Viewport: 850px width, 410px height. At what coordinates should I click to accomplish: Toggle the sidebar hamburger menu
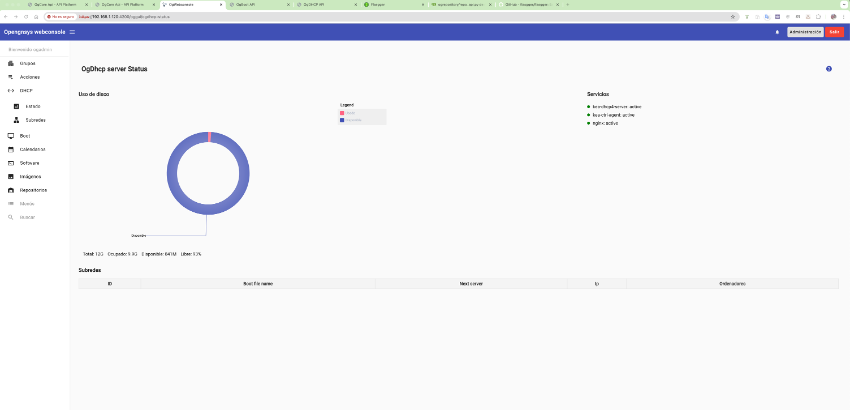(x=72, y=32)
